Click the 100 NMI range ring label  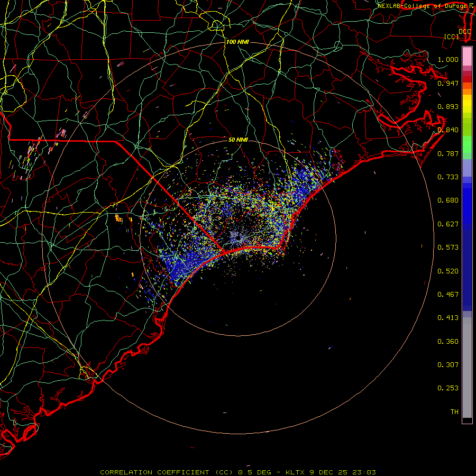(237, 42)
